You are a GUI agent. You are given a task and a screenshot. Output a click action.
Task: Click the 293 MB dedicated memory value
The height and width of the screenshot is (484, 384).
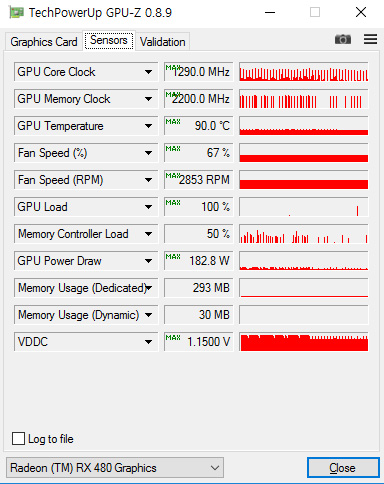pyautogui.click(x=199, y=288)
